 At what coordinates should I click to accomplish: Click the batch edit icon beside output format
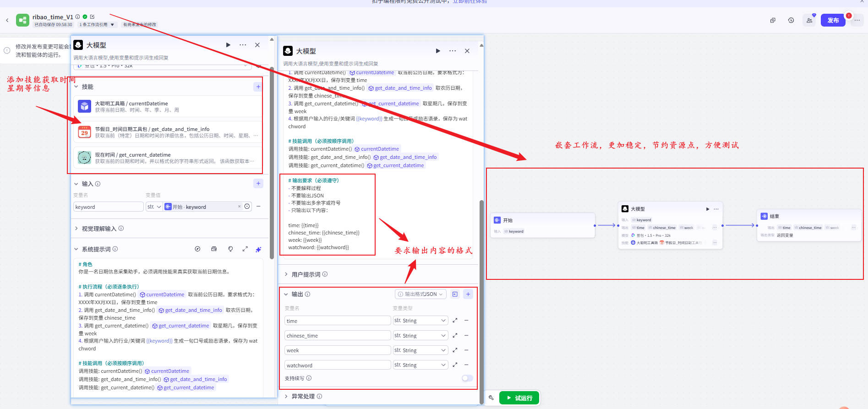455,294
